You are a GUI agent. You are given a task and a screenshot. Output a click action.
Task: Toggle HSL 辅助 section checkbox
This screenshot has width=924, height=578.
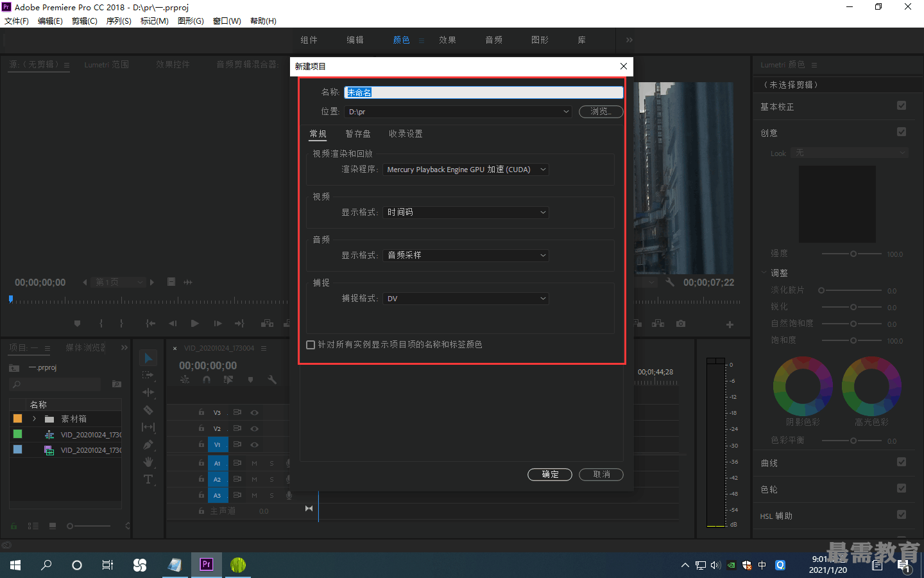tap(902, 514)
